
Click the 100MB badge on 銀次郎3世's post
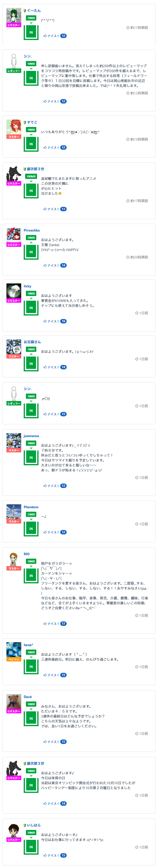click(x=31, y=176)
